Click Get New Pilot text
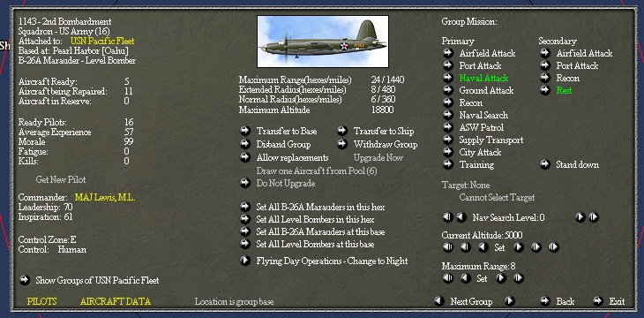The height and width of the screenshot is (318, 644). click(61, 180)
